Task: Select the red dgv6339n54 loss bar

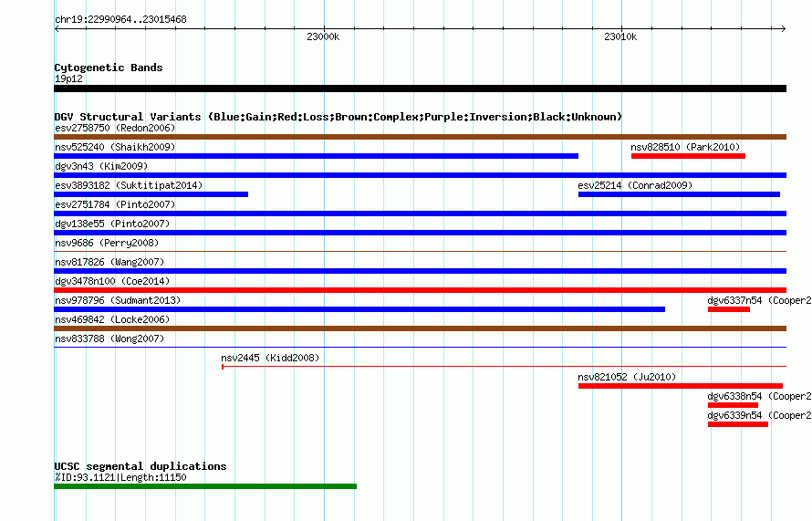Action: tap(738, 424)
